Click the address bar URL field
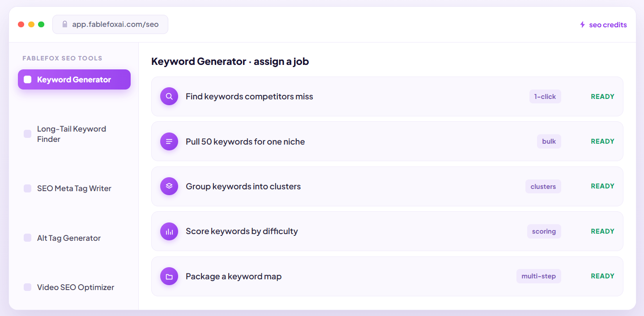The image size is (644, 316). coord(110,24)
